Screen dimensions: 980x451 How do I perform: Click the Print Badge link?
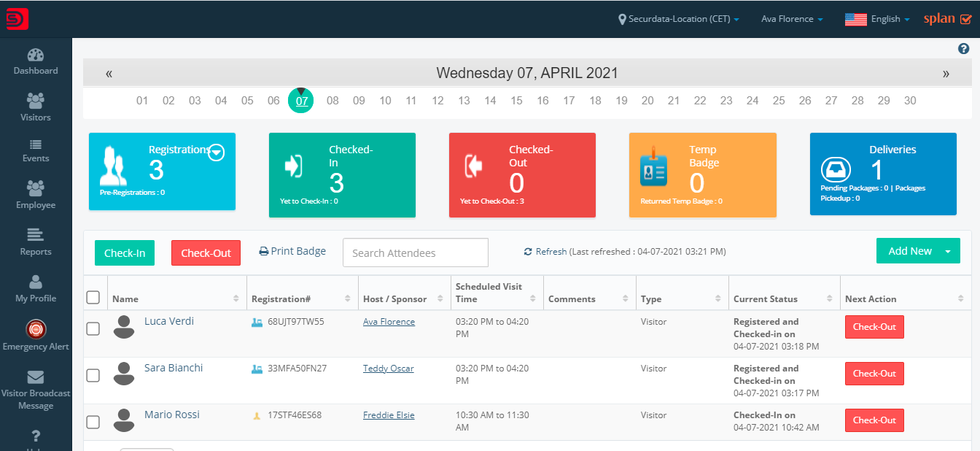[x=292, y=251]
